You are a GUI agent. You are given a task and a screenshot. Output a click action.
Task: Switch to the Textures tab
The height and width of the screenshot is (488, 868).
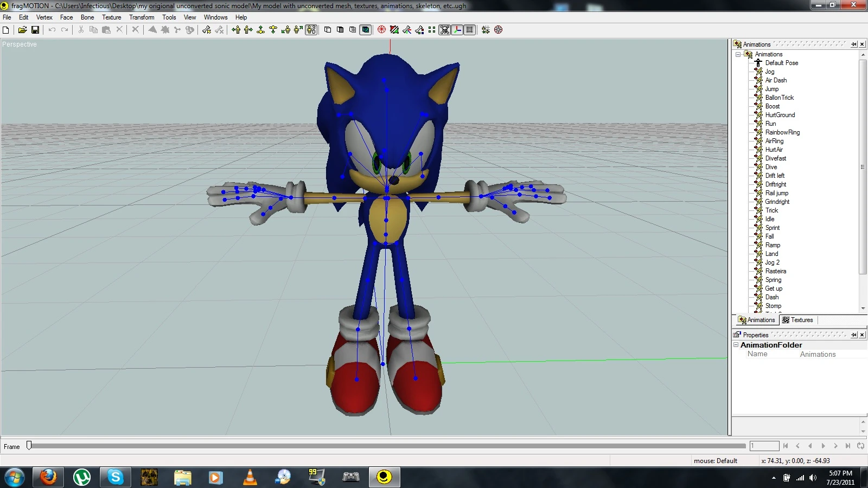(x=797, y=320)
